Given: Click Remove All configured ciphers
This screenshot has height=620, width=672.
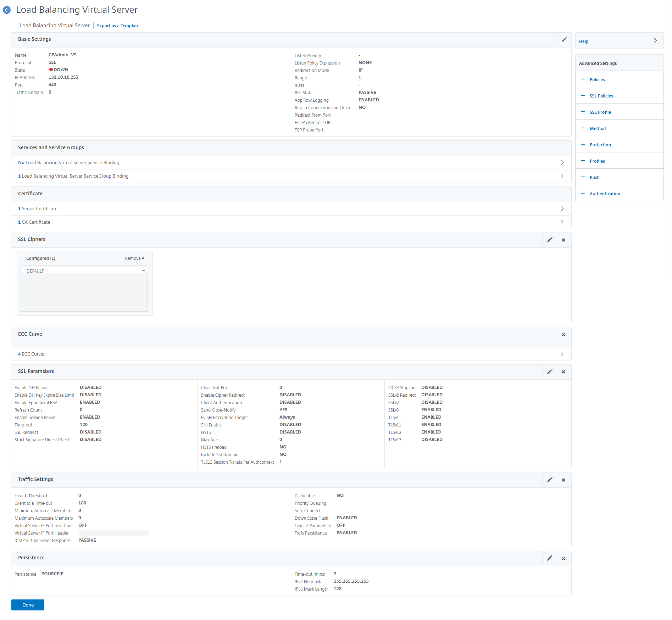Looking at the screenshot, I should click(135, 258).
